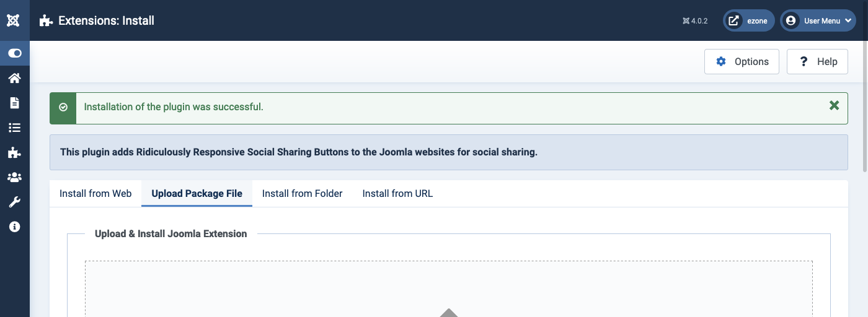Viewport: 868px width, 317px height.
Task: Open the Home Dashboard sidebar icon
Action: (14, 78)
